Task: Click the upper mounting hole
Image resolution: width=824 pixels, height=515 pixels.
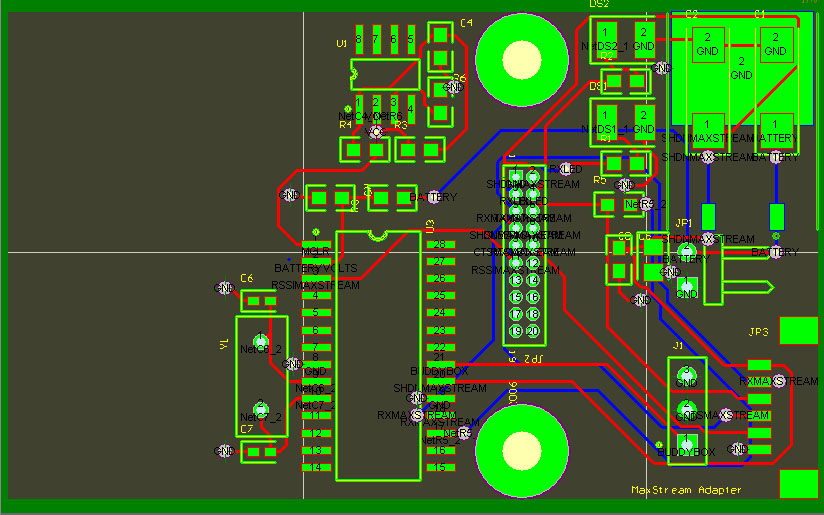Action: (x=522, y=59)
